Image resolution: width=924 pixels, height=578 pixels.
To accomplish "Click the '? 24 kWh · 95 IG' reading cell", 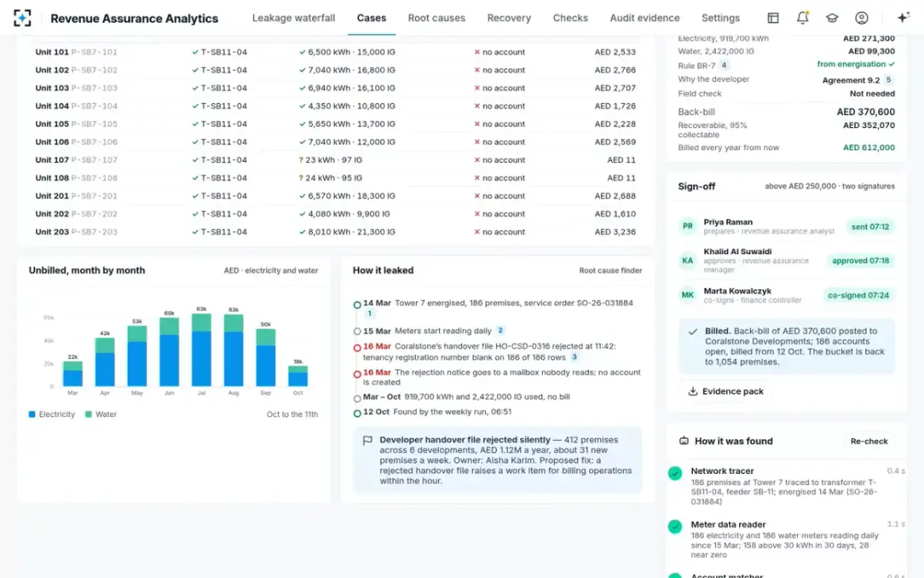I will point(330,178).
